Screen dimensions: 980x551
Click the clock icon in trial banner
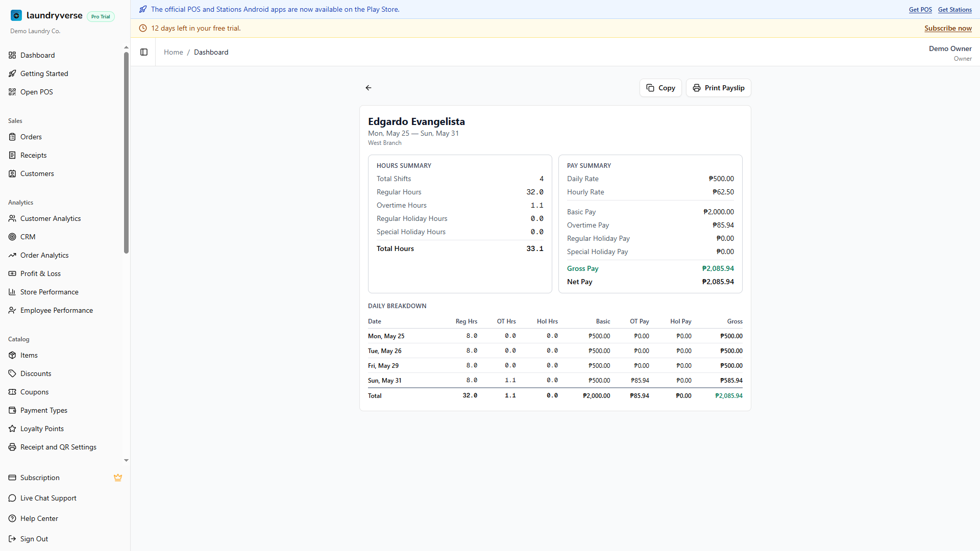(143, 28)
